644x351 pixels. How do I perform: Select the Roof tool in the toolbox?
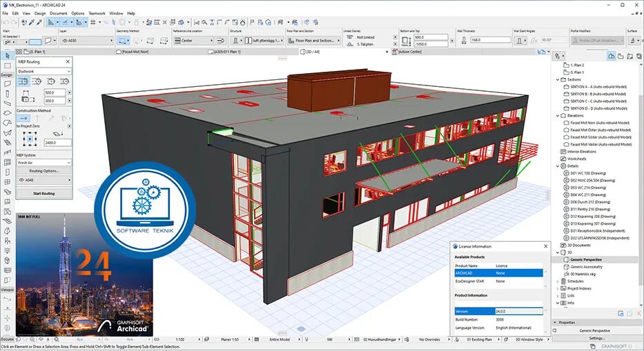pyautogui.click(x=8, y=123)
